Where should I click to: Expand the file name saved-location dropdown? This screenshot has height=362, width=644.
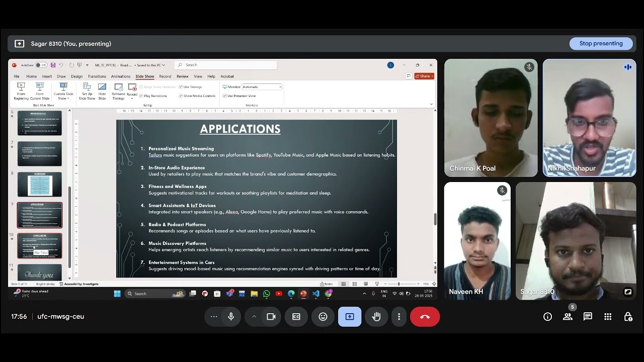click(x=164, y=65)
